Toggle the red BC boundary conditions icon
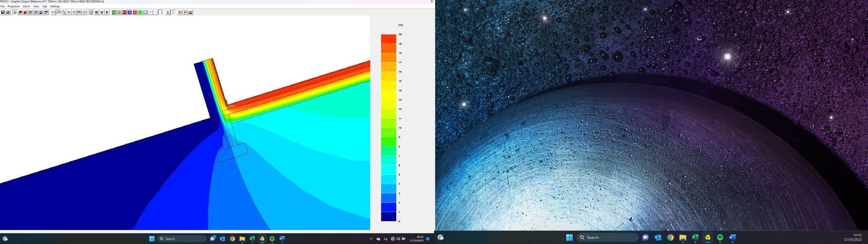Viewport: 868px width, 244px height. click(x=124, y=13)
